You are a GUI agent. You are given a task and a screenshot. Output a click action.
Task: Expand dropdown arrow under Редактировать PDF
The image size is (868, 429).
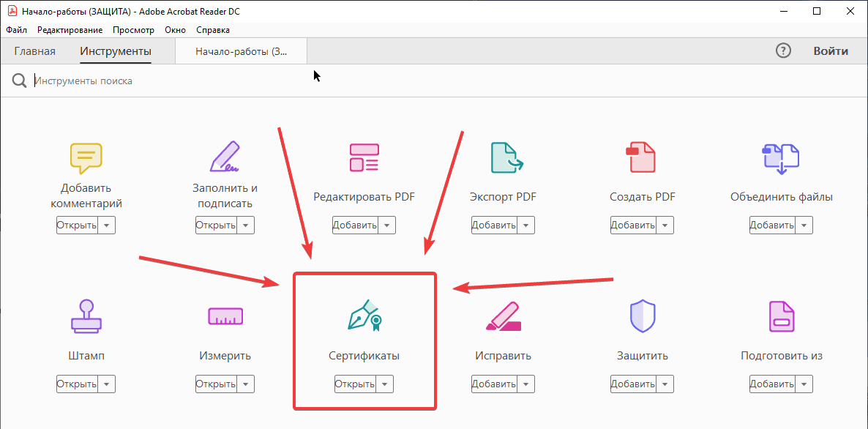(387, 225)
